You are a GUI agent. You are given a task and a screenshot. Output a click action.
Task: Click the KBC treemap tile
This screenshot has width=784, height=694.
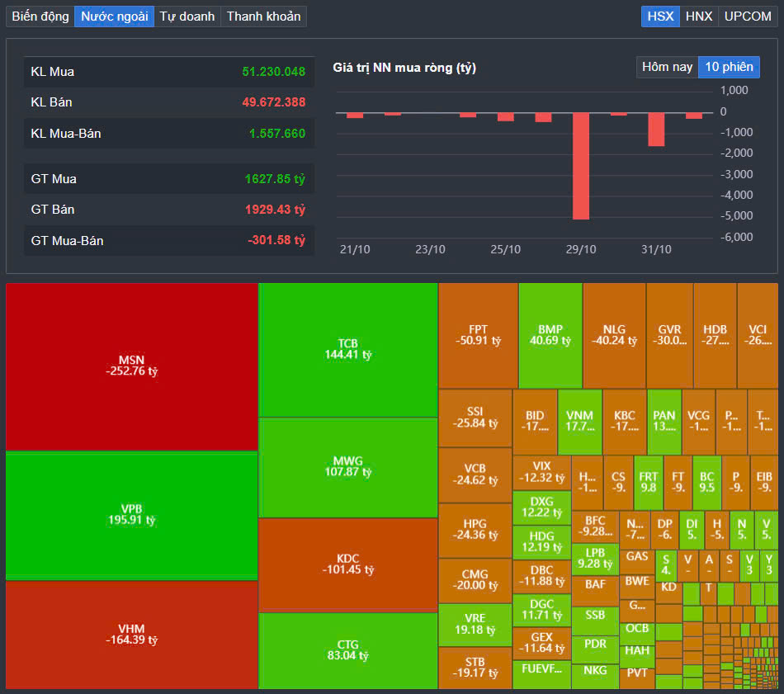[625, 422]
